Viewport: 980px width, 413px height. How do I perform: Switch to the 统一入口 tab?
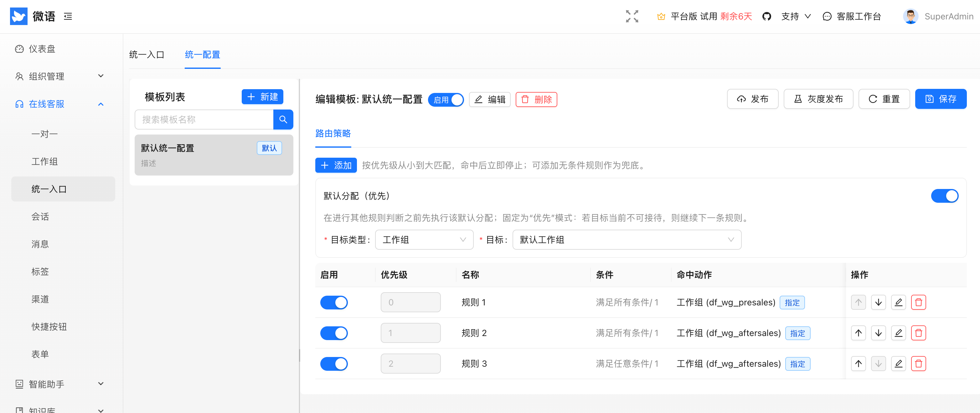[147, 55]
